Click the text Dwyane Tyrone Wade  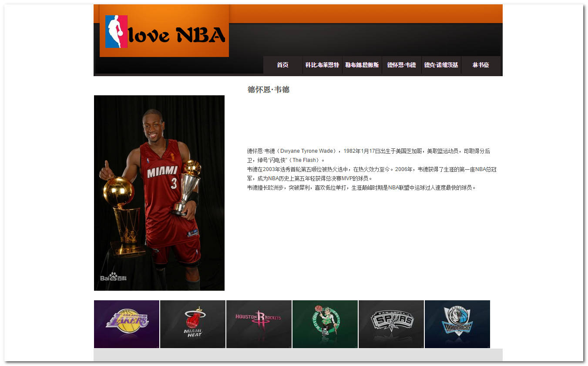307,151
